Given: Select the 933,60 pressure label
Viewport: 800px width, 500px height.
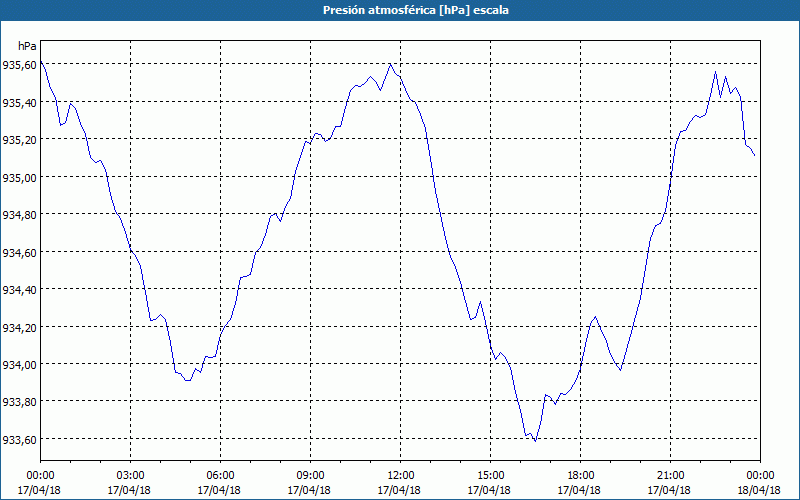Looking at the screenshot, I should pyautogui.click(x=20, y=440).
